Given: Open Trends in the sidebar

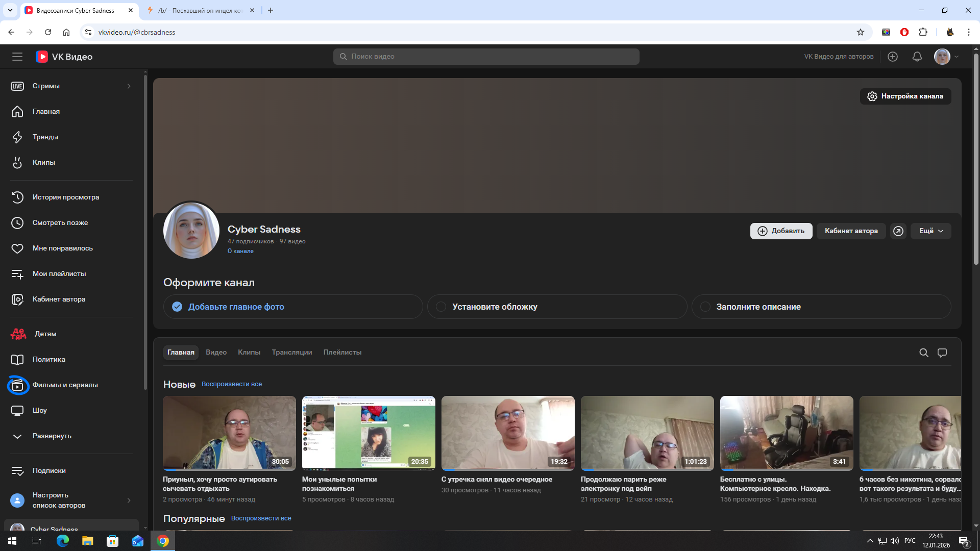Looking at the screenshot, I should pyautogui.click(x=45, y=137).
